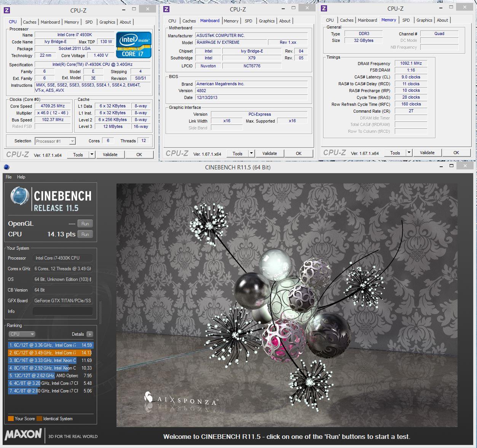
Task: Click the CPU-Z logo icon in first window title bar
Action: coord(6,10)
